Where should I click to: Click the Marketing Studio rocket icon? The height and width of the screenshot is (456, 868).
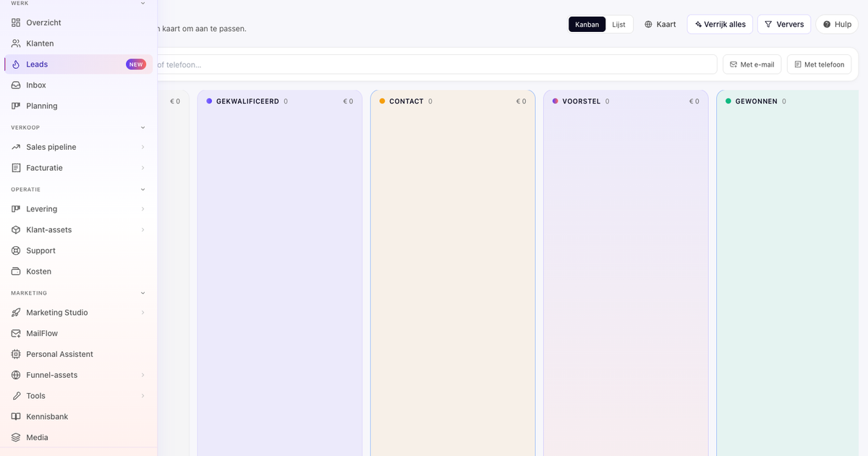click(x=16, y=313)
